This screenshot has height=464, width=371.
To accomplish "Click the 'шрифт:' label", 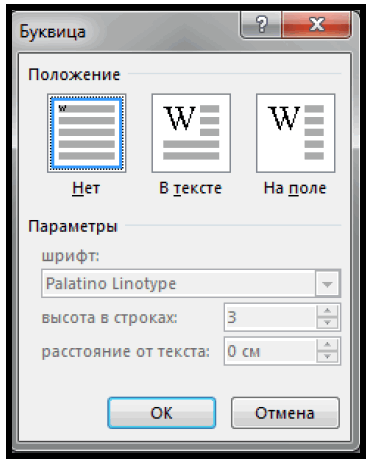I will 70,256.
